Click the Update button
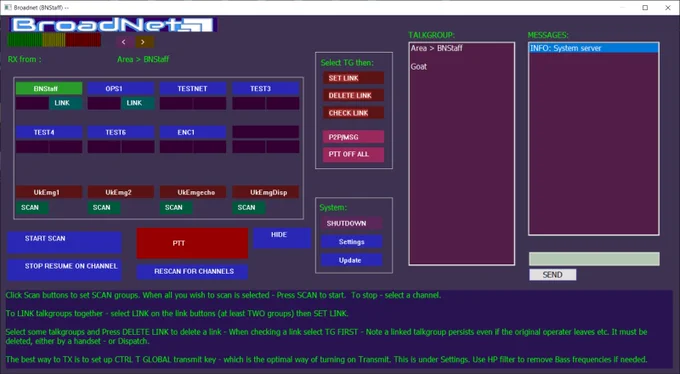This screenshot has width=680, height=374. (x=352, y=260)
